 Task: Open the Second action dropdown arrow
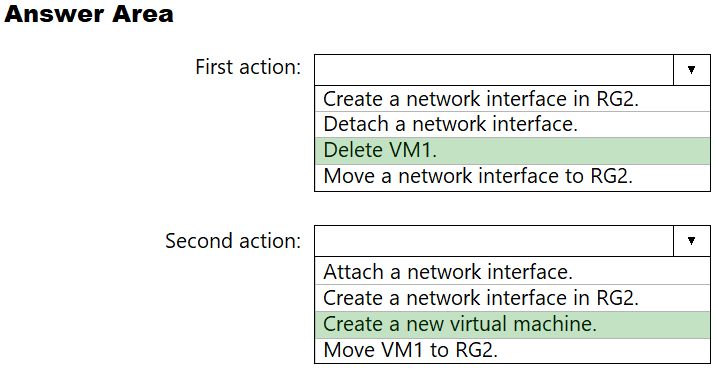pos(691,240)
